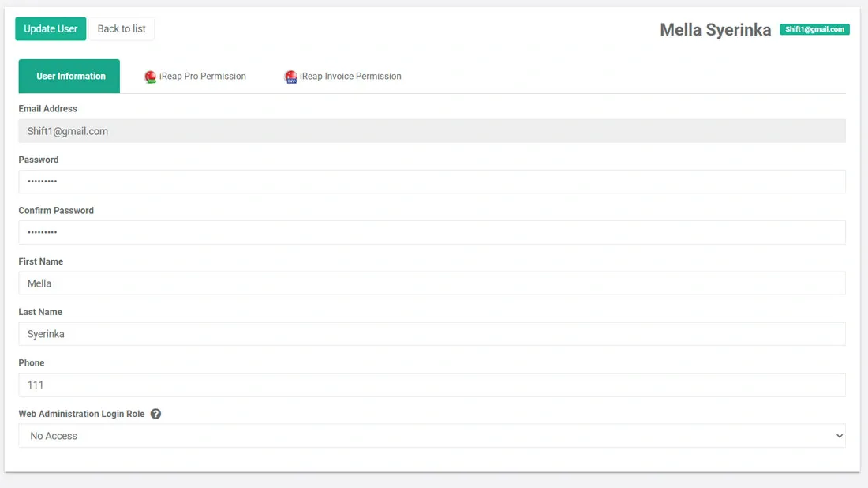Select the Password input field
The image size is (868, 488).
point(432,181)
